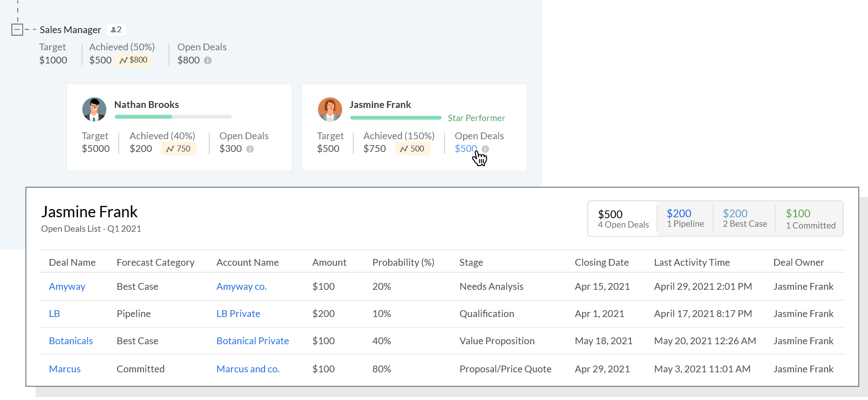The height and width of the screenshot is (400, 868).
Task: Sort by the Closing Date column header
Action: [602, 263]
